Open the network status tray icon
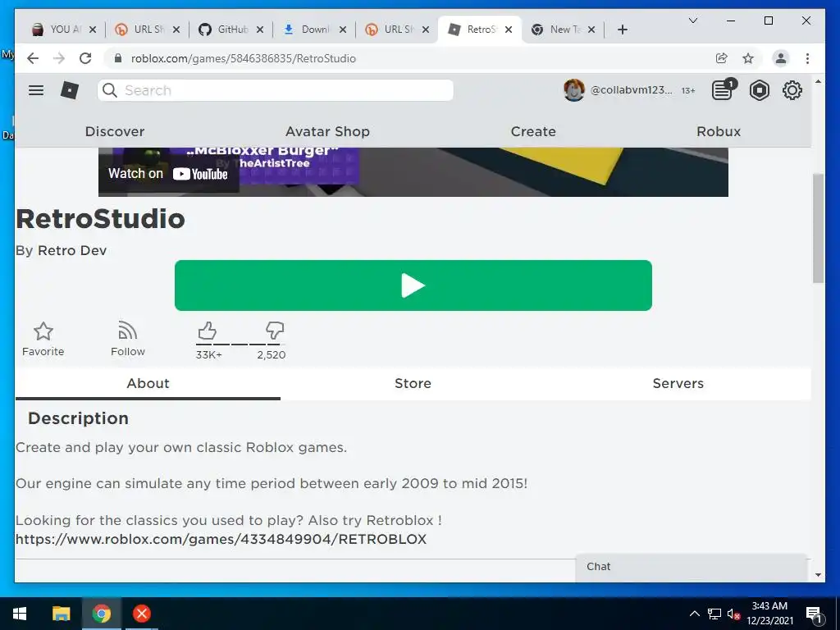 point(714,614)
